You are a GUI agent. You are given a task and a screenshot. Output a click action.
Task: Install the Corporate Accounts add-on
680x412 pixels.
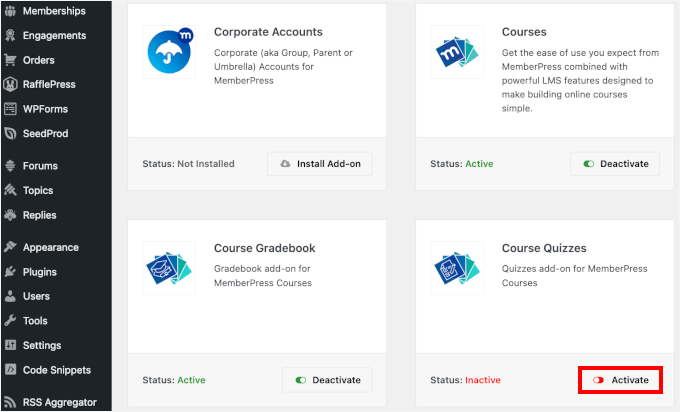coord(319,164)
